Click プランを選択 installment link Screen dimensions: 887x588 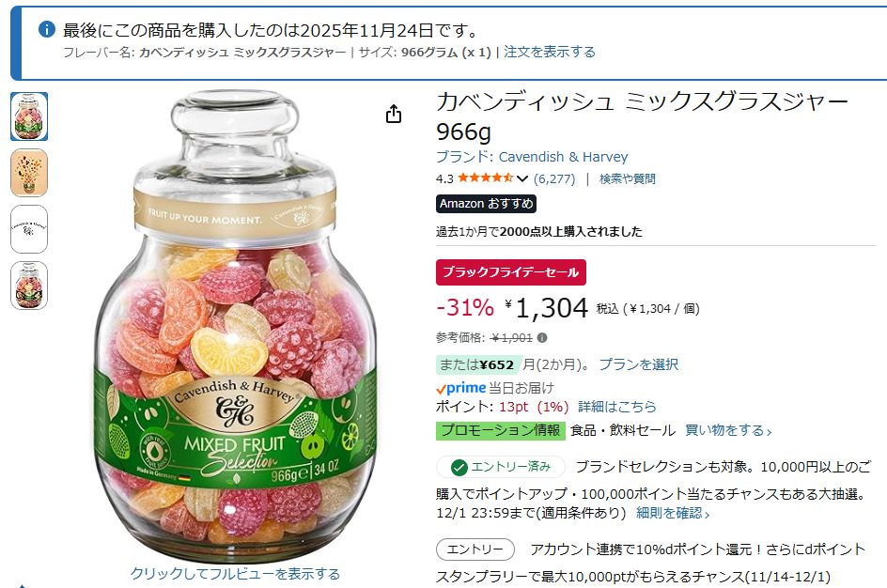[x=638, y=364]
